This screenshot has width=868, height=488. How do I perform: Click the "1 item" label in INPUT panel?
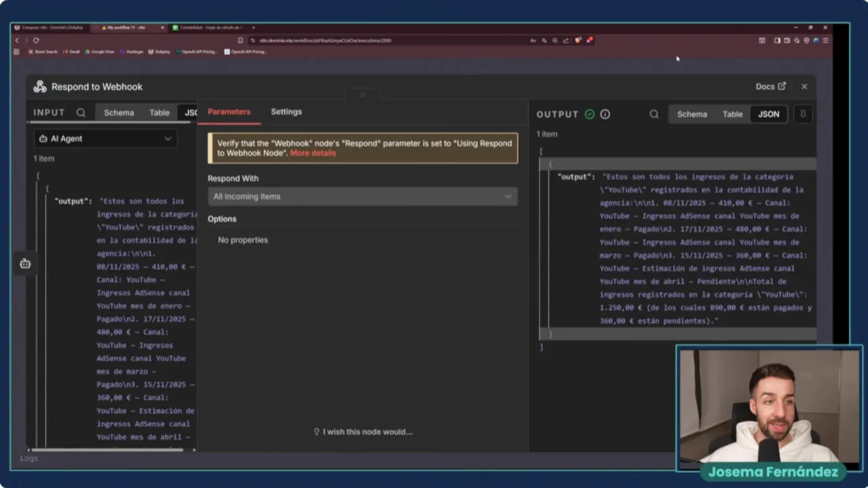pos(44,159)
